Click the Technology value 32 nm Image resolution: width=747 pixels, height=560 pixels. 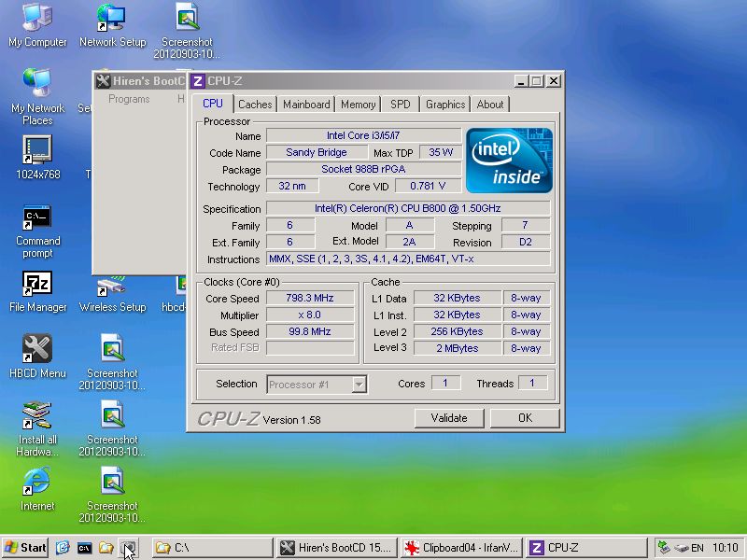tap(292, 186)
